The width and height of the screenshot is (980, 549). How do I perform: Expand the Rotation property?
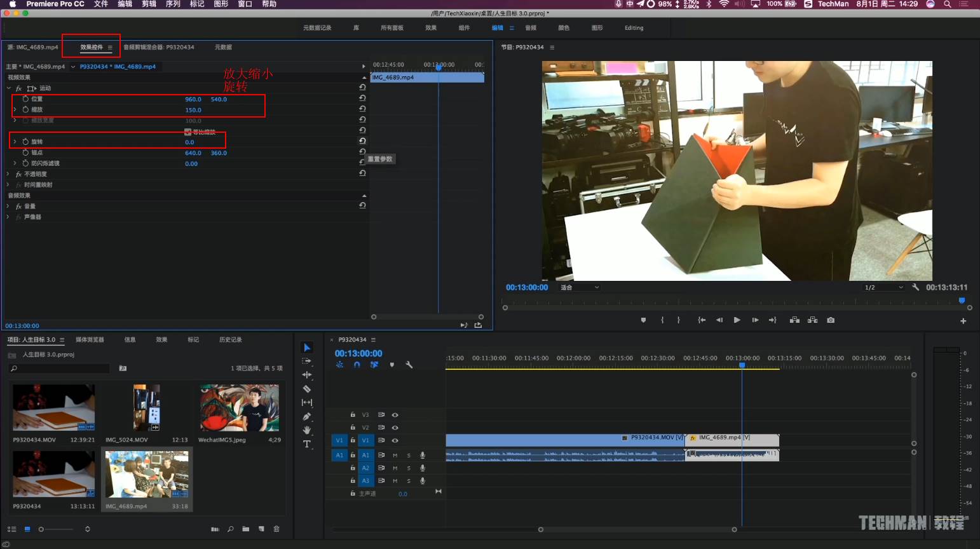click(x=15, y=142)
